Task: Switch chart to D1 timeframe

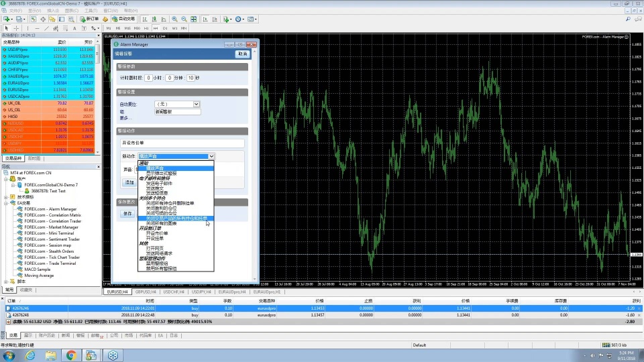Action: pyautogui.click(x=165, y=28)
